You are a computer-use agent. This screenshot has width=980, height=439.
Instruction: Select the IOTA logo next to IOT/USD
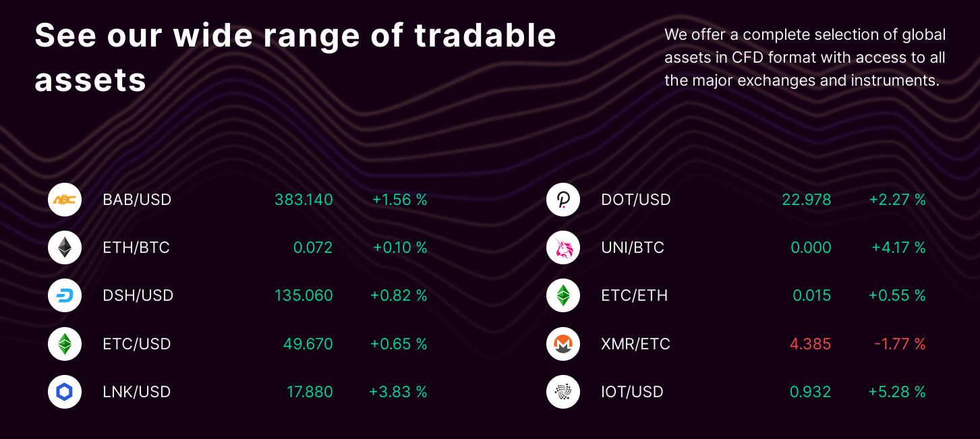tap(563, 392)
